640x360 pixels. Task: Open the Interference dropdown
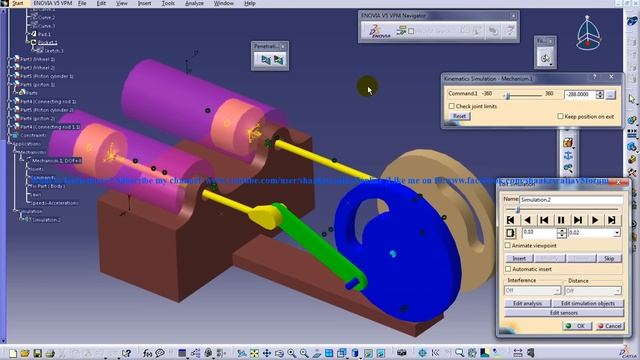533,291
